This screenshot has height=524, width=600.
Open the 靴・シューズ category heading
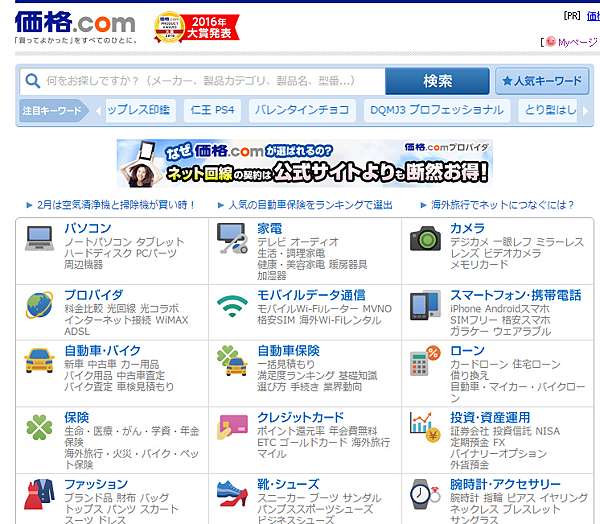288,484
